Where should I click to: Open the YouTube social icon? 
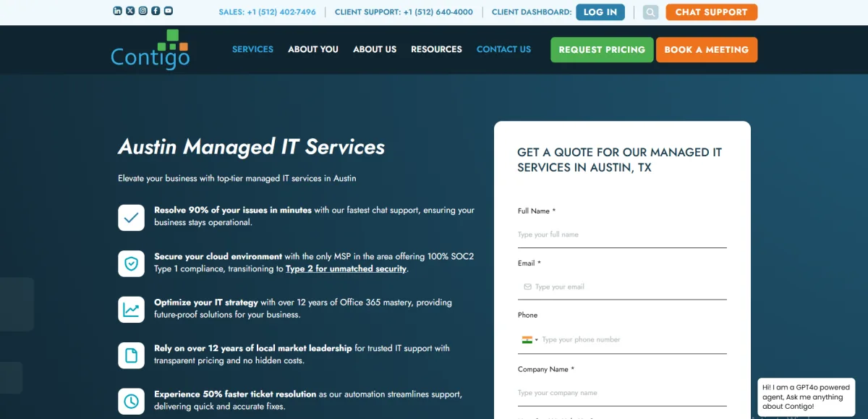click(169, 11)
